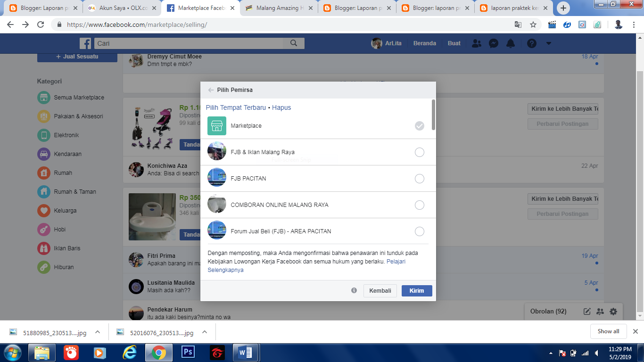Open chat settings gear in Obrolan bar
The height and width of the screenshot is (362, 644).
pos(613,312)
